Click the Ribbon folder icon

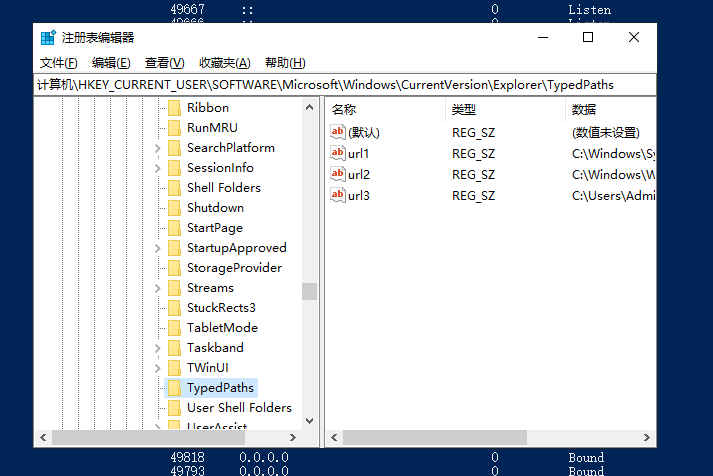175,108
